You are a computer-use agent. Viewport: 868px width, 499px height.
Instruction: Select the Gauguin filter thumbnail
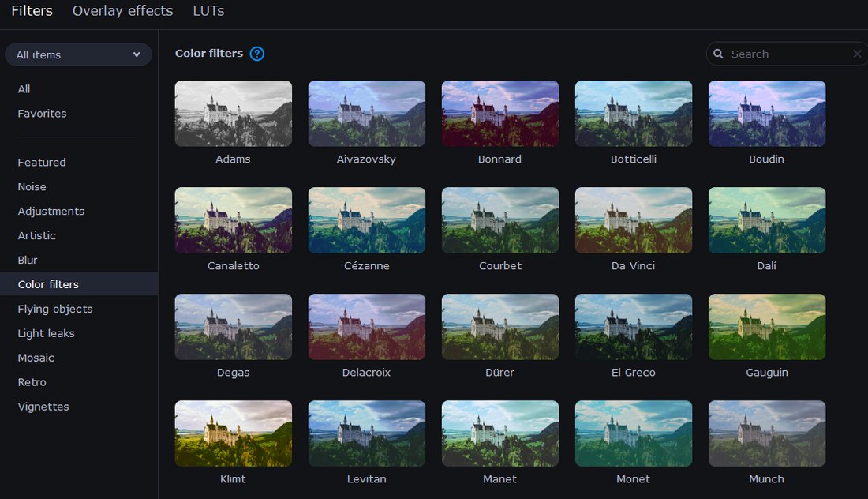coord(767,327)
